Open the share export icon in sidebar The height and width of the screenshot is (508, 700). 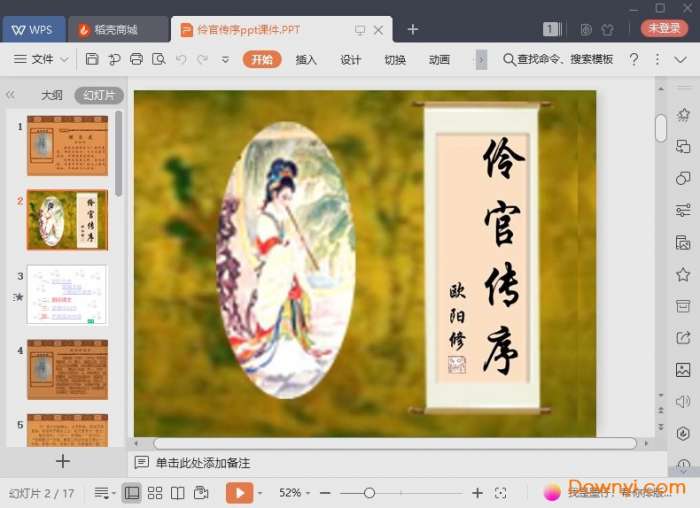pyautogui.click(x=683, y=338)
